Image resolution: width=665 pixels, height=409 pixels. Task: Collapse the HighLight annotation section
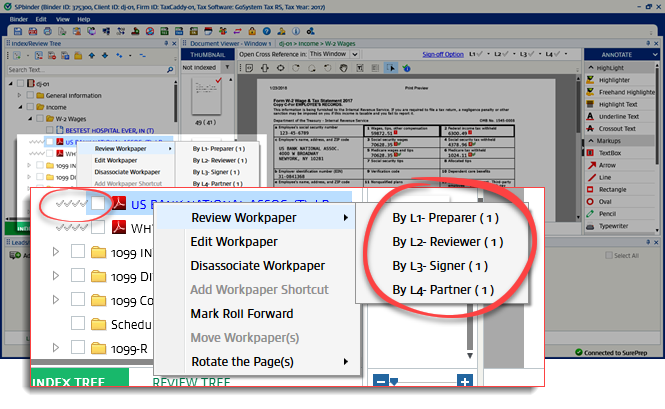591,68
